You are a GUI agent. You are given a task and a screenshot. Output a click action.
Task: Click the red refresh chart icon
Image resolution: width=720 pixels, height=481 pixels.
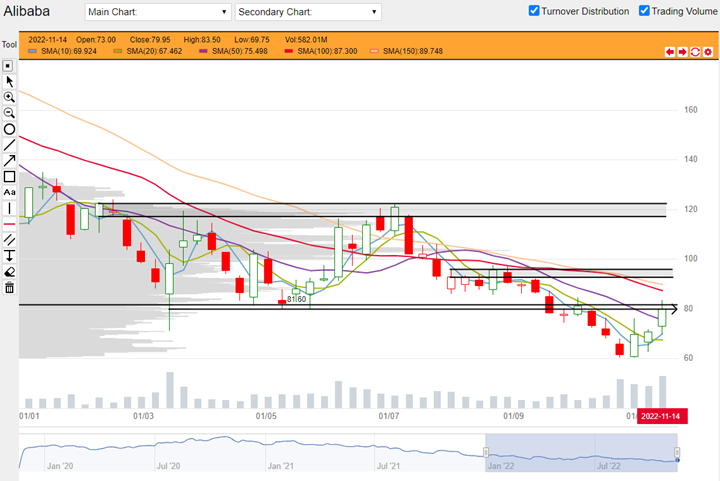(695, 52)
